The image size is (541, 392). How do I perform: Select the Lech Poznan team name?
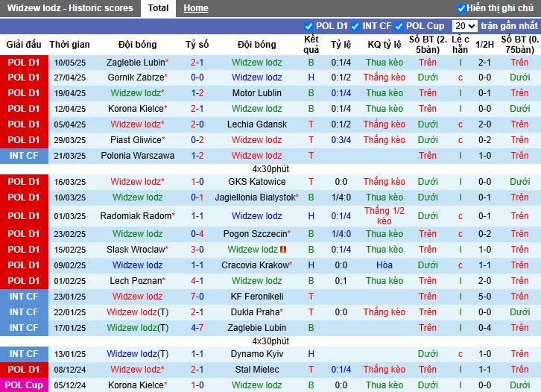137,280
